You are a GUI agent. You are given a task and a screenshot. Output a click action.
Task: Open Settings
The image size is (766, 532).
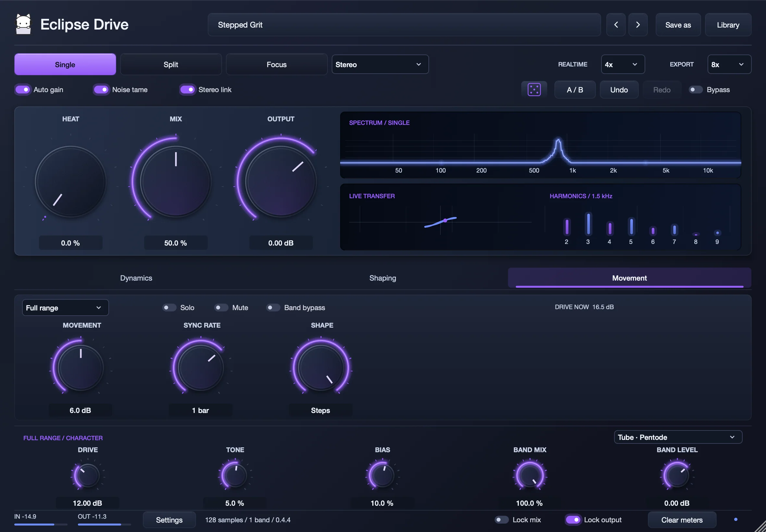pyautogui.click(x=169, y=520)
